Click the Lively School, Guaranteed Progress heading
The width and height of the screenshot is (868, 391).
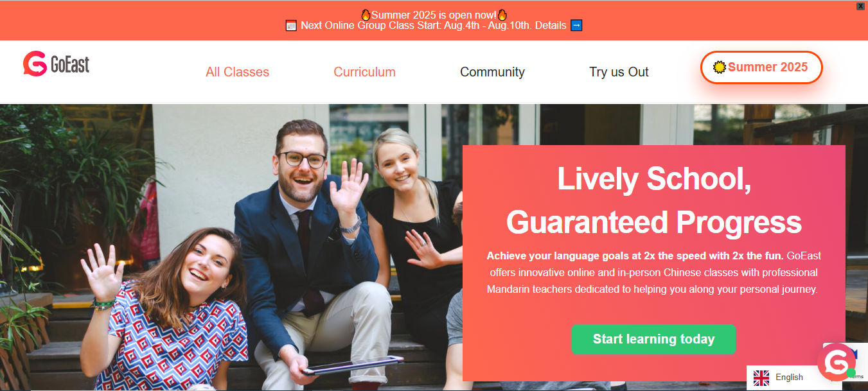pos(654,200)
